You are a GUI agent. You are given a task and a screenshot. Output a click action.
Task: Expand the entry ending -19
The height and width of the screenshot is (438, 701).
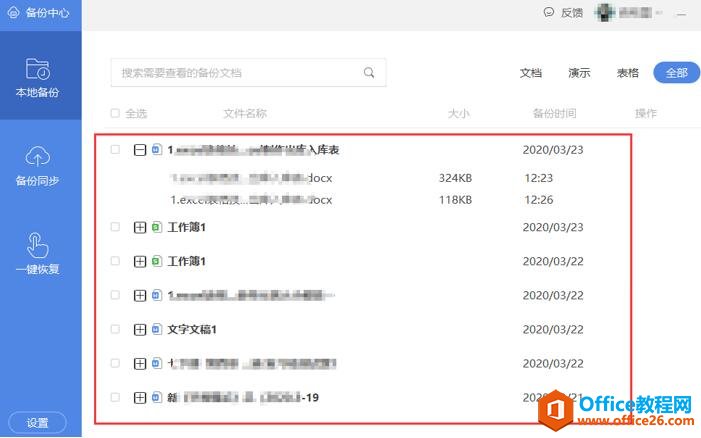[x=140, y=397]
